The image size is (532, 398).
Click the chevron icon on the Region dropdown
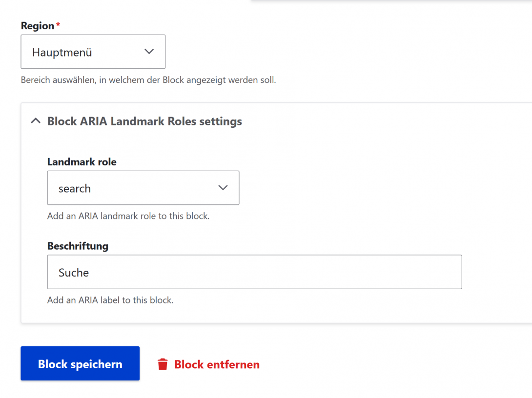click(150, 51)
